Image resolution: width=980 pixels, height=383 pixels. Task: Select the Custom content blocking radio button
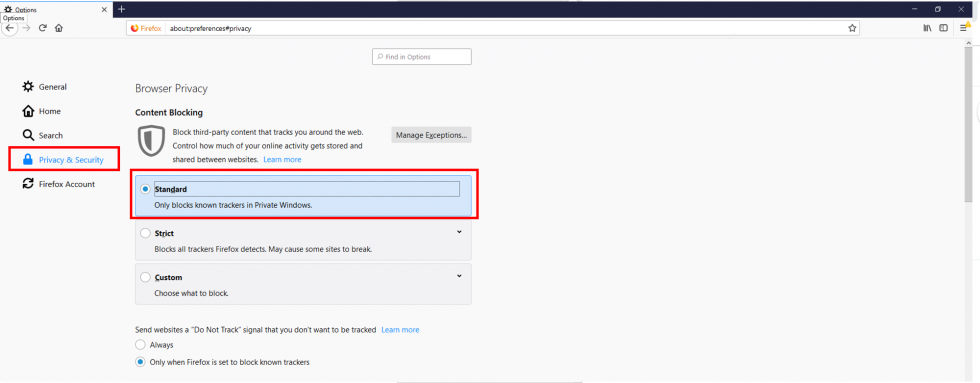145,277
